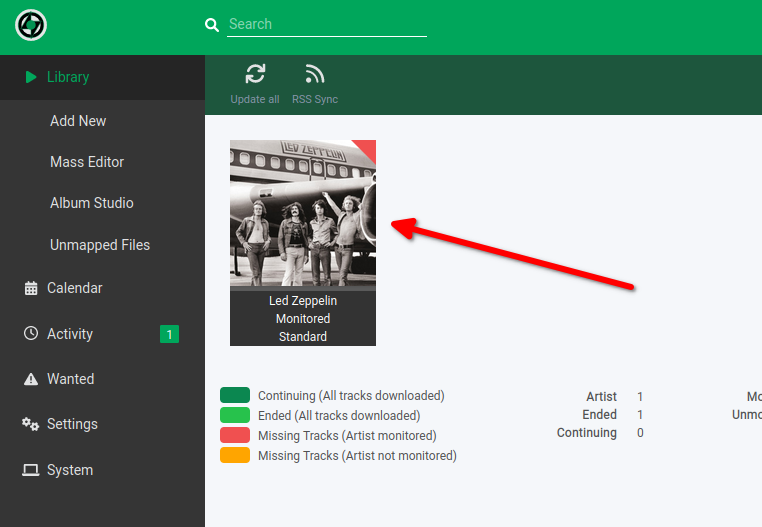
Task: Click the RSS Sync label
Action: point(315,99)
